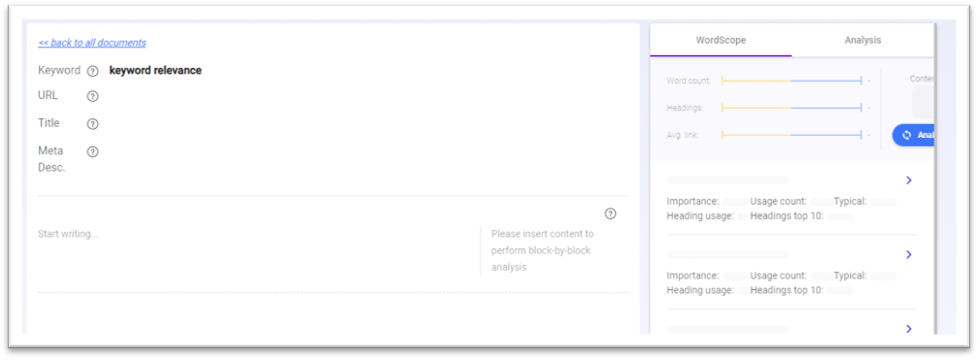
Task: Click the help icon next to URL
Action: pyautogui.click(x=92, y=96)
